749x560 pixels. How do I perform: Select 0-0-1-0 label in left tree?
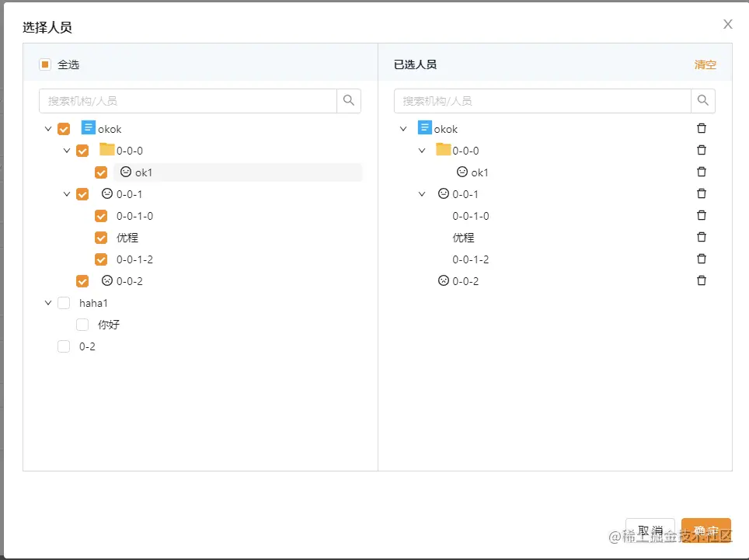point(134,216)
